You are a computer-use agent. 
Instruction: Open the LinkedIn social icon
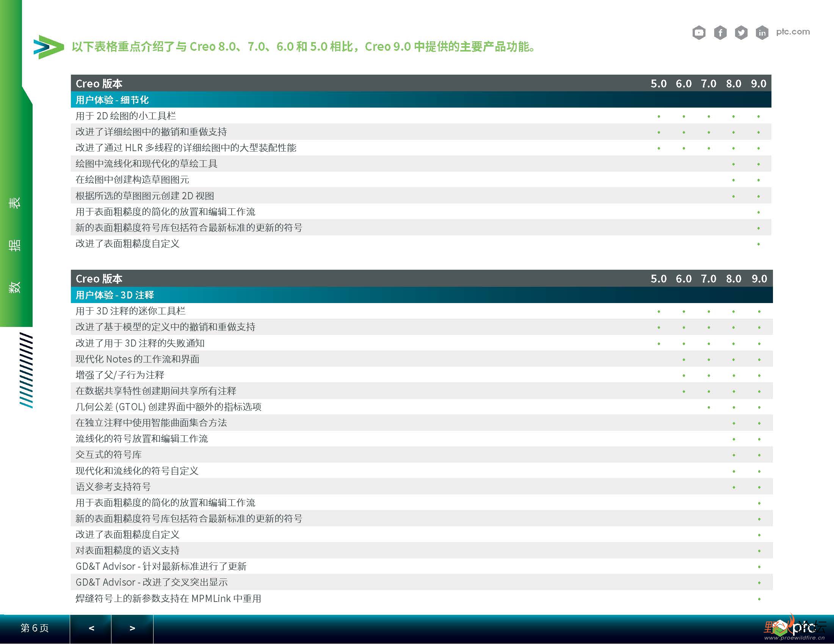[x=762, y=33]
